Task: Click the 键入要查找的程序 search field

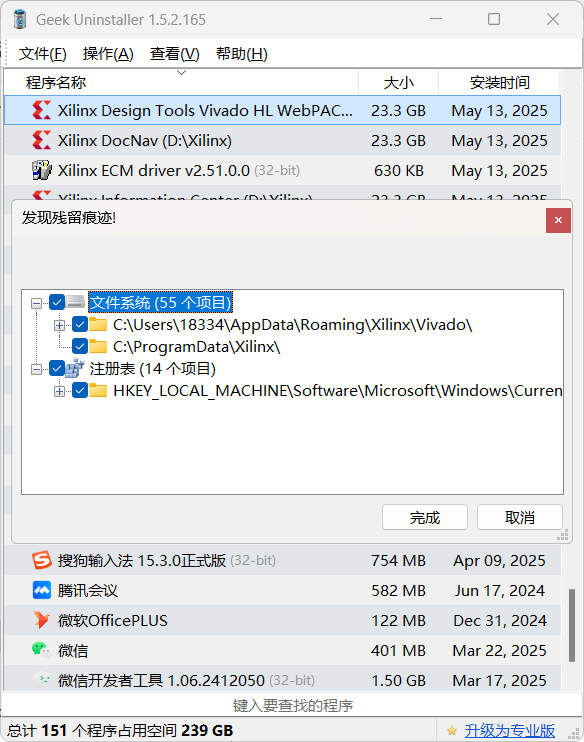Action: (292, 705)
